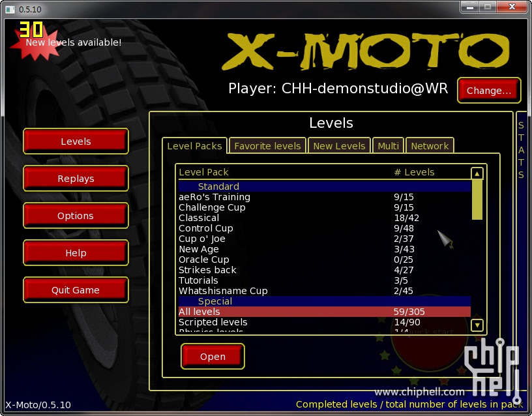Image resolution: width=532 pixels, height=416 pixels.
Task: Select the 'aeRo's Training' level pack
Action: click(x=325, y=197)
